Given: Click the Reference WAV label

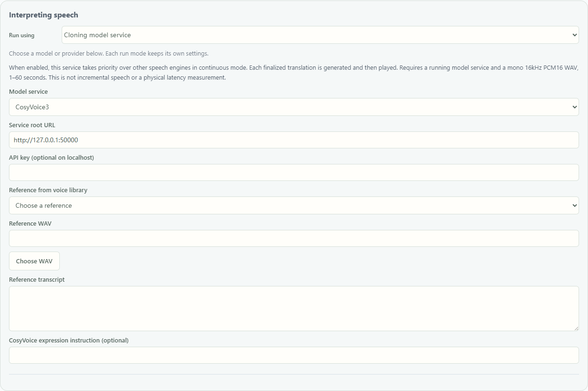Looking at the screenshot, I should point(30,223).
